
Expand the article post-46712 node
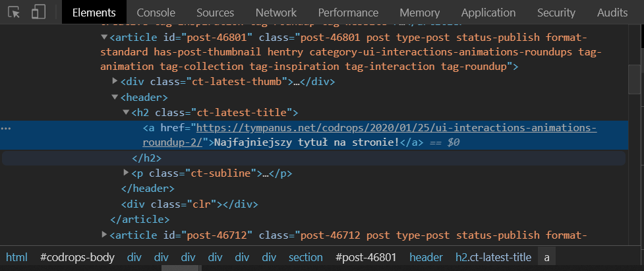[104, 235]
